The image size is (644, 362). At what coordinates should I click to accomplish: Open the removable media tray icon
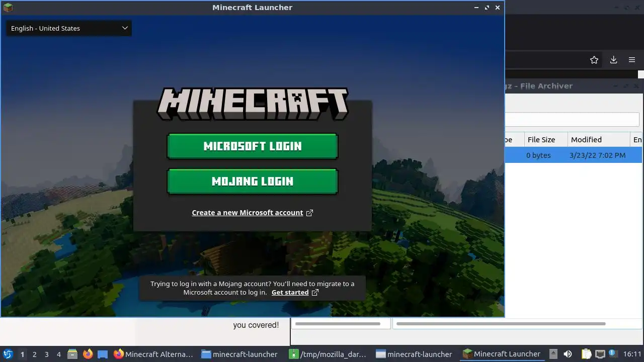click(553, 354)
